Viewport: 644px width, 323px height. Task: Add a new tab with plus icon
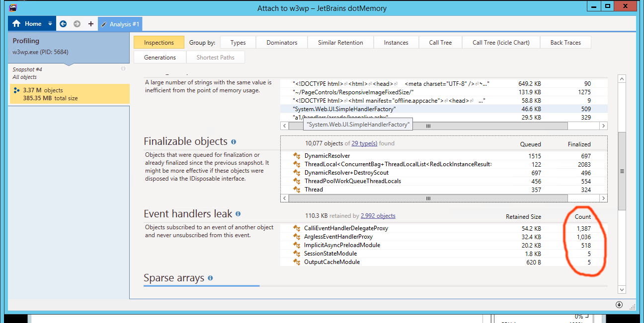point(90,24)
